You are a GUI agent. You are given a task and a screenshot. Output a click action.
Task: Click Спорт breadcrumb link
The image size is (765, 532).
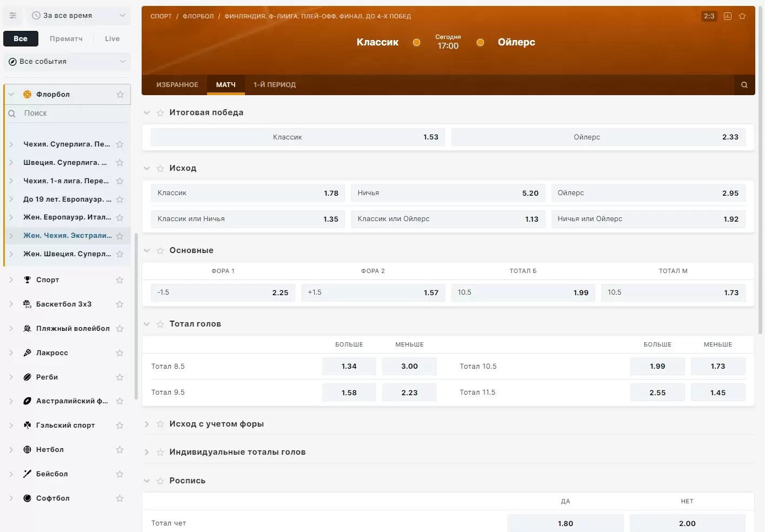point(161,17)
